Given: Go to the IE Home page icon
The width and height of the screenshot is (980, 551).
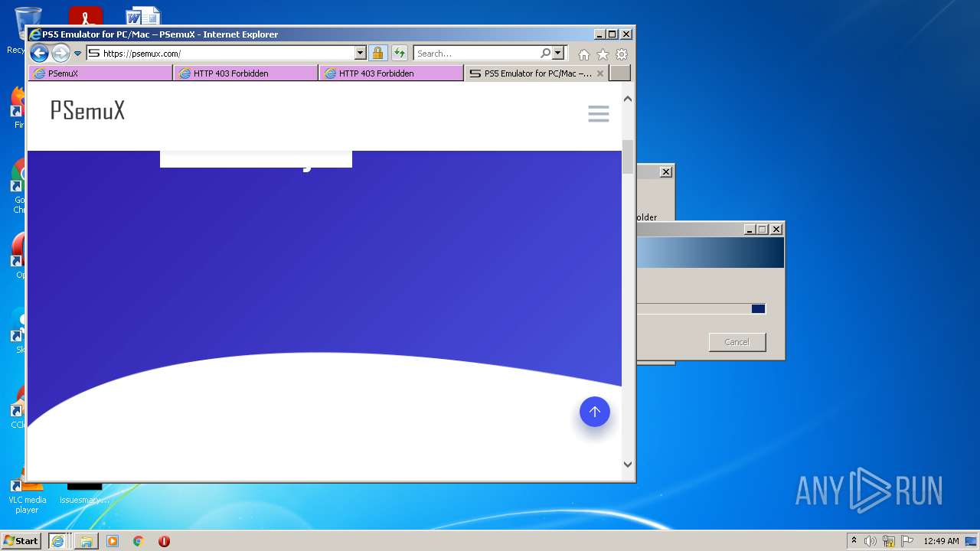Looking at the screenshot, I should (x=584, y=54).
